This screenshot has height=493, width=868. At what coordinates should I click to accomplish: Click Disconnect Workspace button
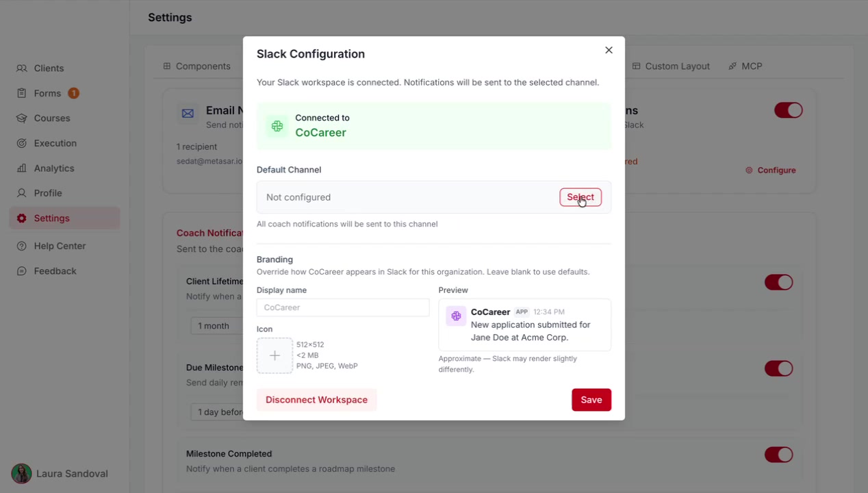click(316, 400)
